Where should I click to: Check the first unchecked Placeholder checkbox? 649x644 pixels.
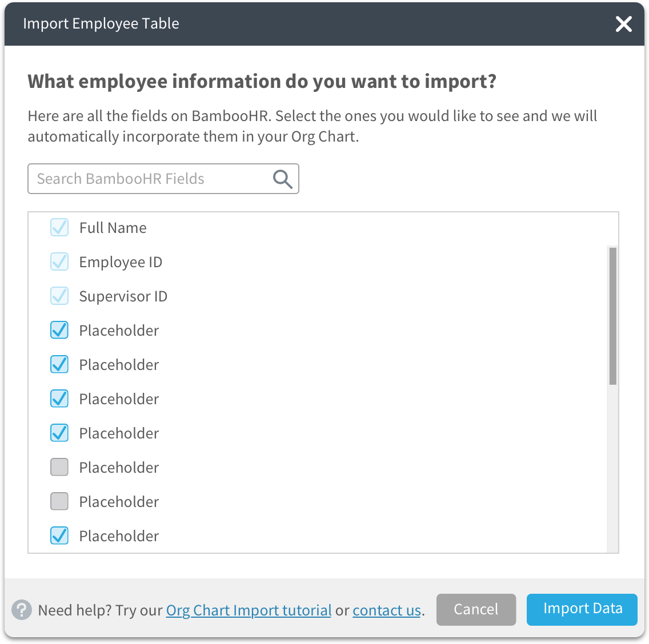(59, 468)
